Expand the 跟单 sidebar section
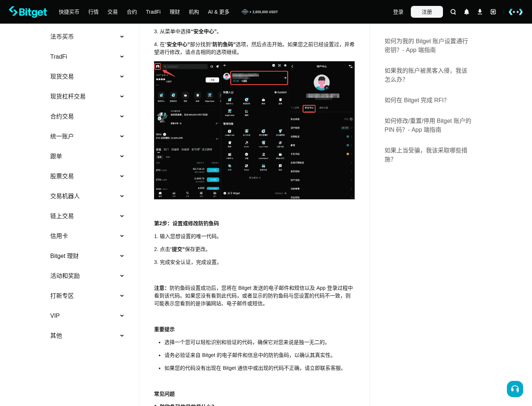This screenshot has height=406, width=532. pyautogui.click(x=87, y=156)
